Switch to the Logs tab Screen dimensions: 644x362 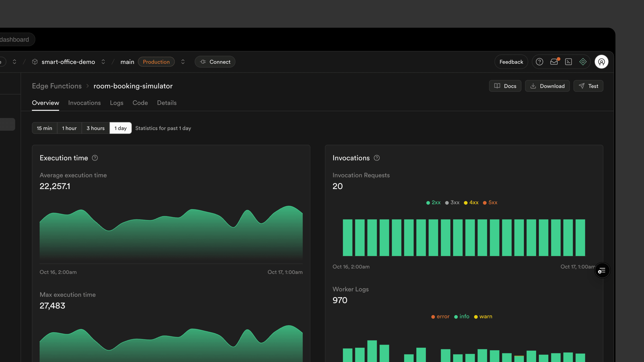click(117, 103)
